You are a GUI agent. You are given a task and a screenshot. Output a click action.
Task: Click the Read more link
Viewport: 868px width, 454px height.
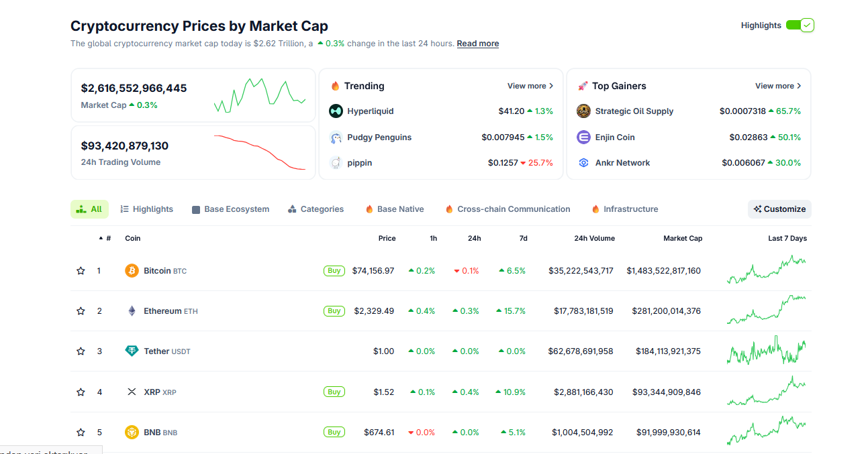477,43
